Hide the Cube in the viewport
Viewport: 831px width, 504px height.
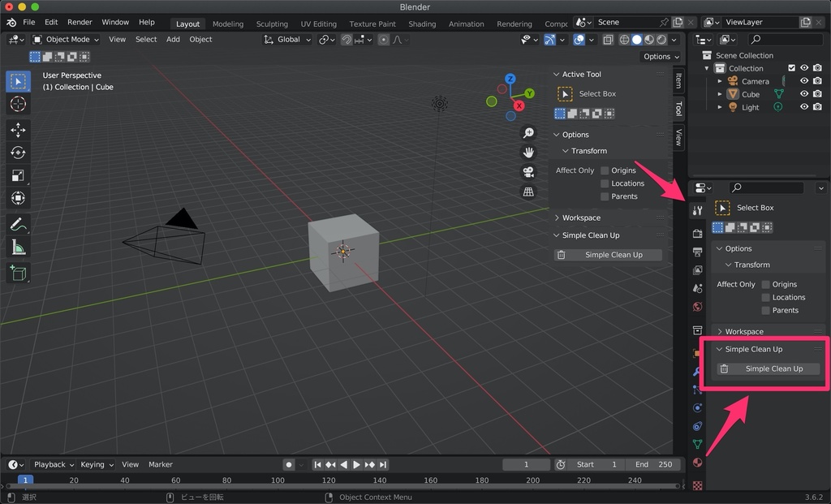pos(804,94)
